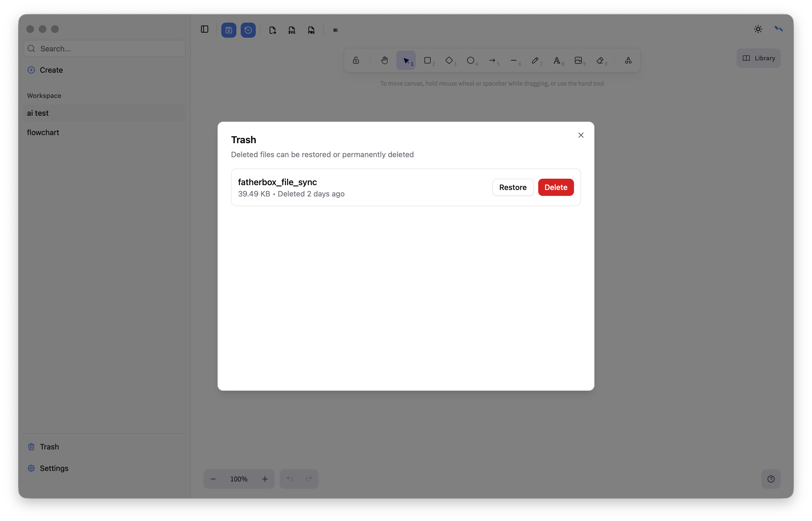Permanently delete fatherbox_file_sync
The height and width of the screenshot is (521, 812).
(x=556, y=187)
